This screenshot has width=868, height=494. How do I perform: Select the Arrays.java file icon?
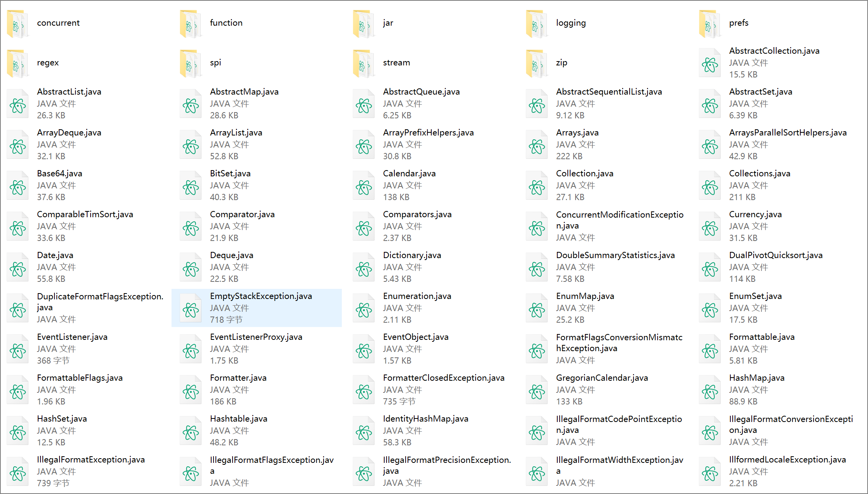pos(537,144)
